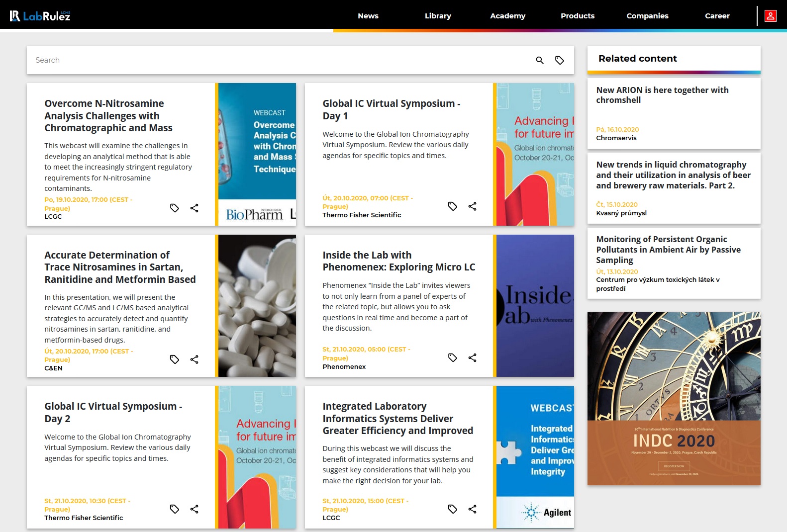Share the Trace Nitrosamines card

pos(195,359)
